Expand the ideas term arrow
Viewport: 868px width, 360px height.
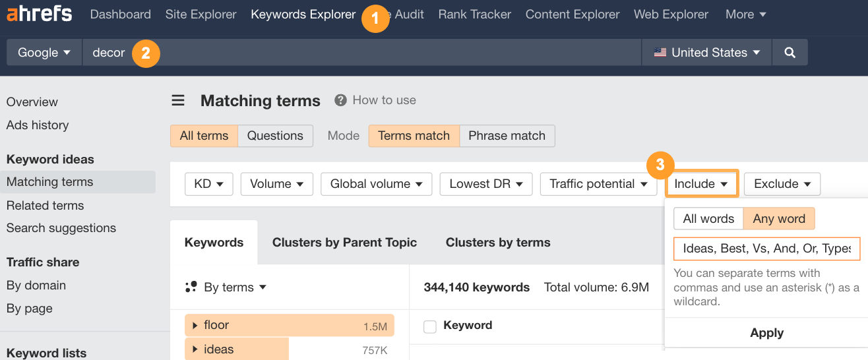(195, 349)
